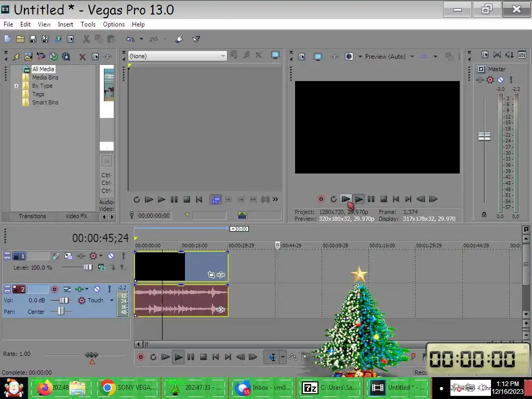Open the Tools menu
Screen dimensions: 532x399
(x=88, y=24)
